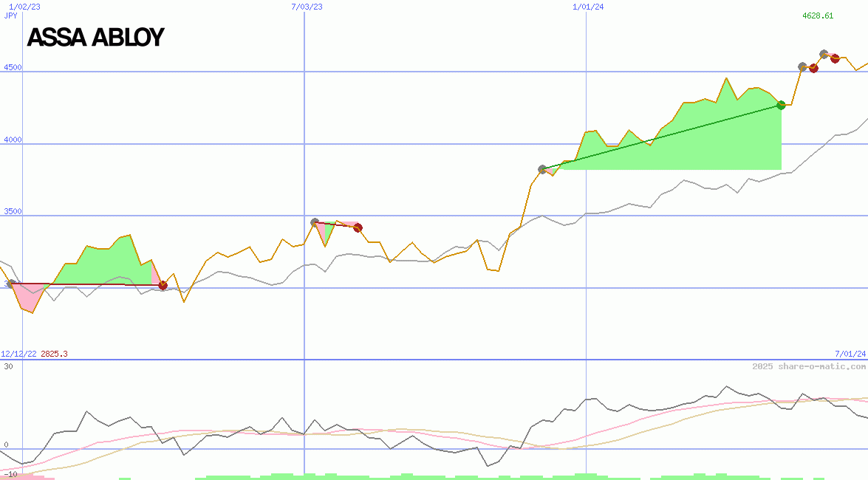Select the red exit marker near early 2023

(x=163, y=285)
